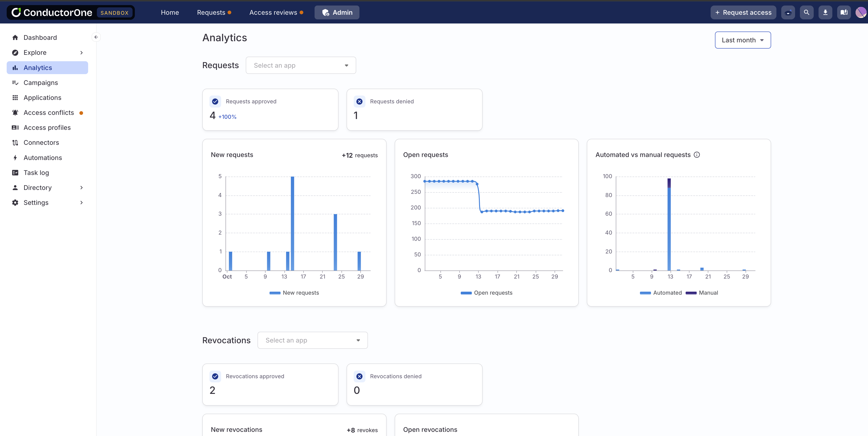The width and height of the screenshot is (868, 436).
Task: Open the Select an app dropdown for Requests
Action: click(x=301, y=65)
